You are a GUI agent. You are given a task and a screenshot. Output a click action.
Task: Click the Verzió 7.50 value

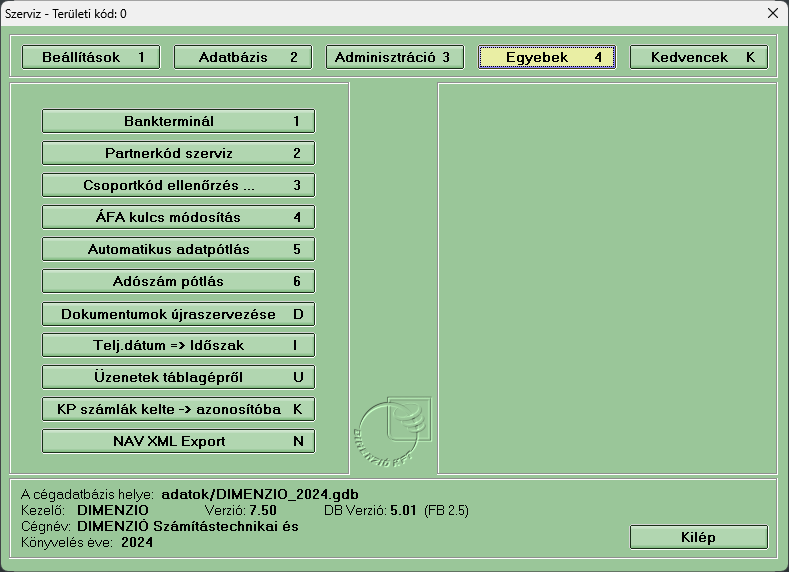point(263,510)
